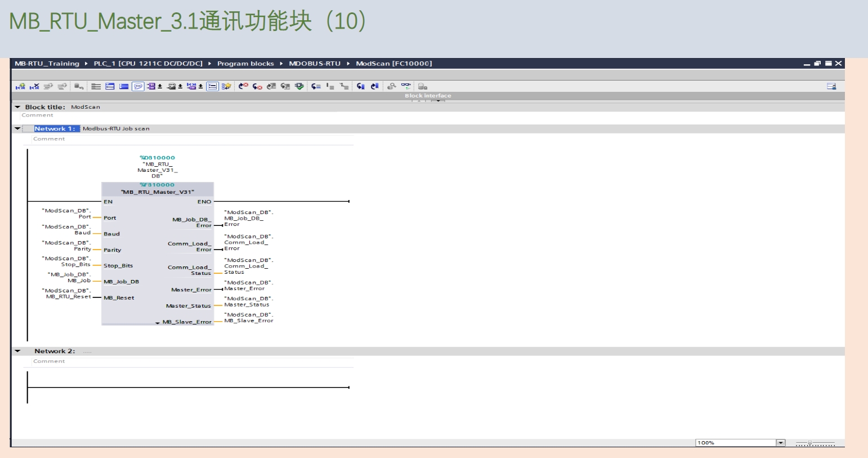868x458 pixels.
Task: Collapse Network 1 using its triangle
Action: (17, 128)
